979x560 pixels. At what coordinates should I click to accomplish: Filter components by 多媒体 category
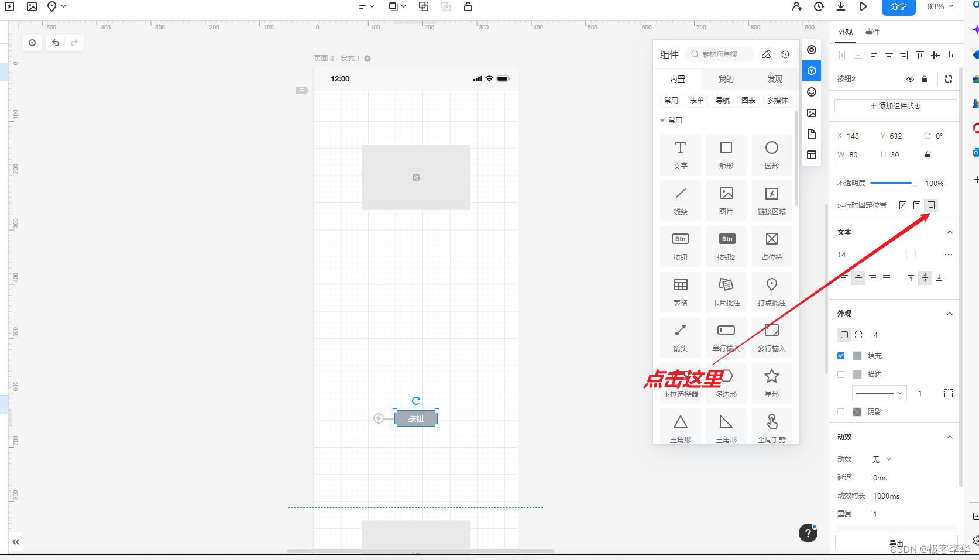tap(777, 101)
